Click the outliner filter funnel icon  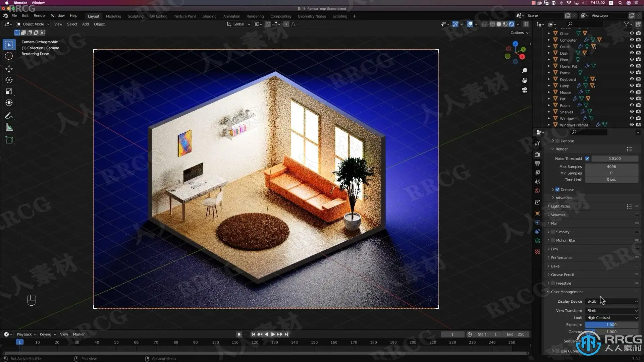tap(626, 24)
